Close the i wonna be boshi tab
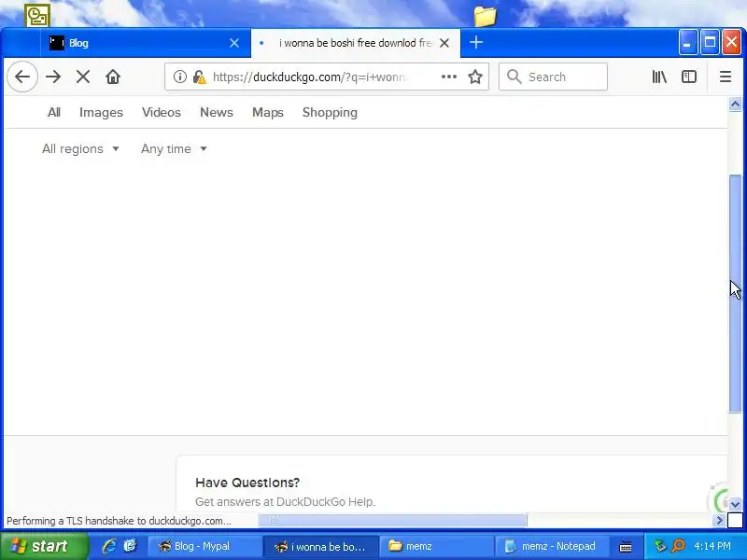The image size is (747, 560). point(444,43)
